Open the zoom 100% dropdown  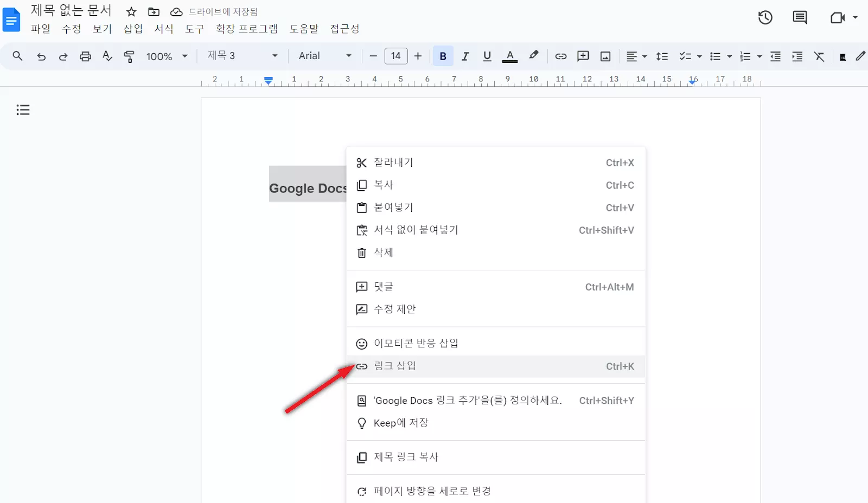pyautogui.click(x=167, y=56)
